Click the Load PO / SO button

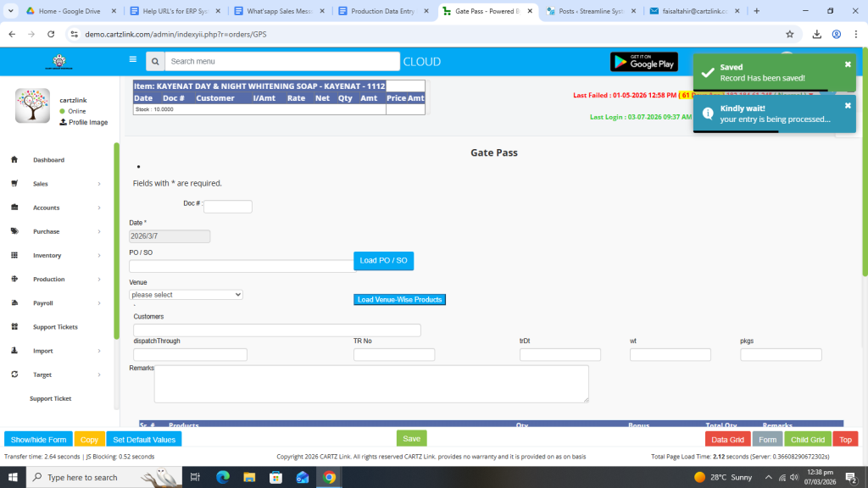(x=383, y=261)
